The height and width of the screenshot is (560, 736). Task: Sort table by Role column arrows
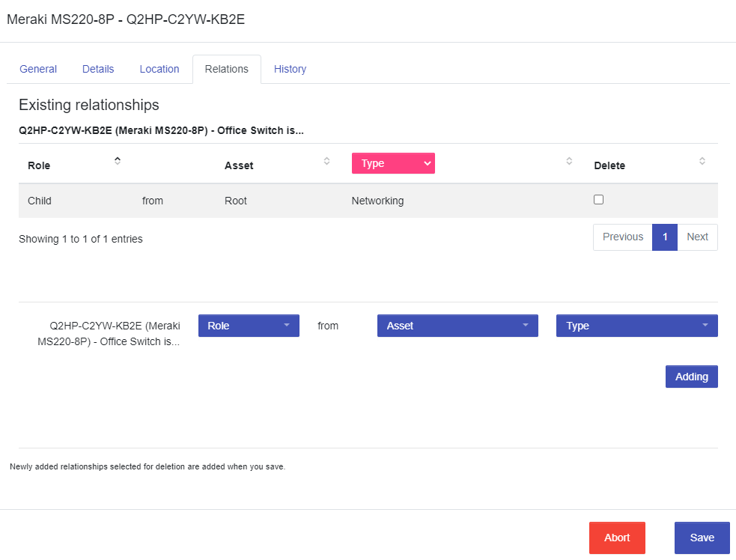pyautogui.click(x=118, y=161)
